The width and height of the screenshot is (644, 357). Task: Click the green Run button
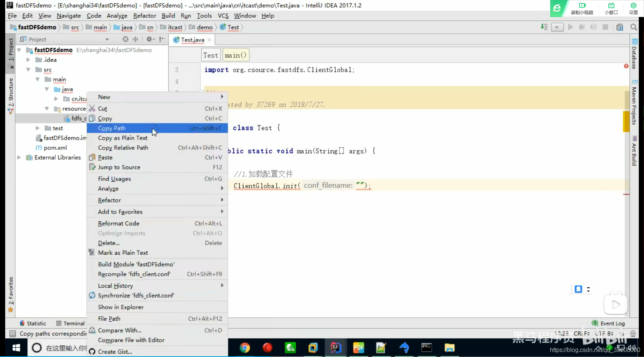[571, 27]
